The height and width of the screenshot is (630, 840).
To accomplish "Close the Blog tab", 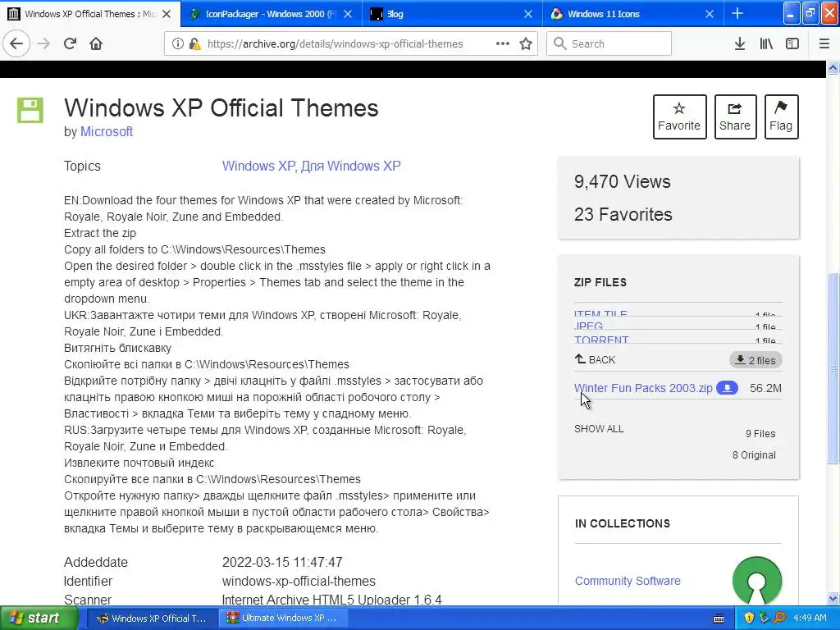I will point(528,14).
